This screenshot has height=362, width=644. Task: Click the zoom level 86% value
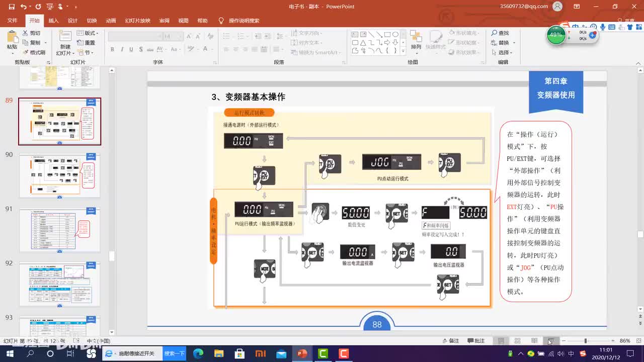click(625, 341)
